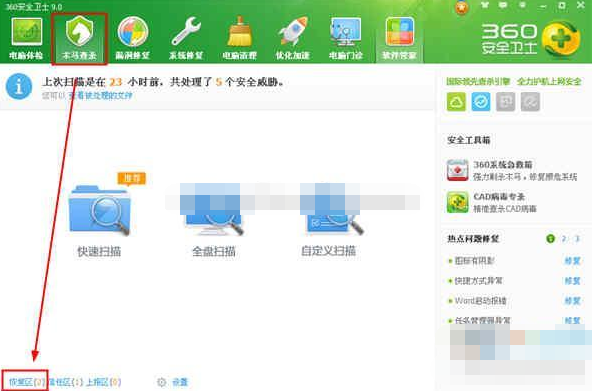The height and width of the screenshot is (391, 592).
Task: Click 修复 next to 快捷方式异常
Action: point(572,281)
